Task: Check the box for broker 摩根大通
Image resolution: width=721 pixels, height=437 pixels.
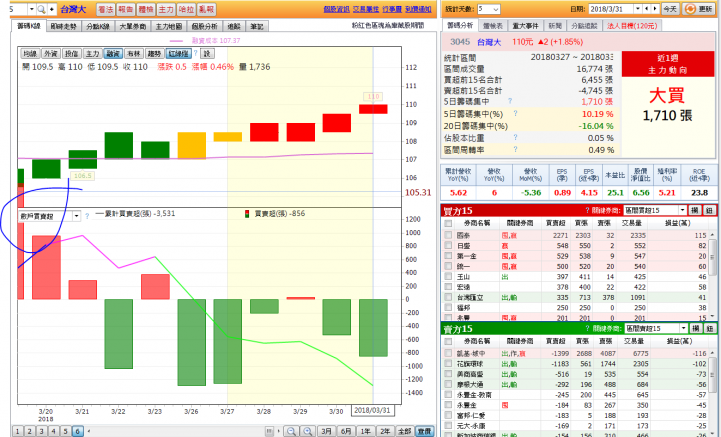Action: tap(448, 384)
